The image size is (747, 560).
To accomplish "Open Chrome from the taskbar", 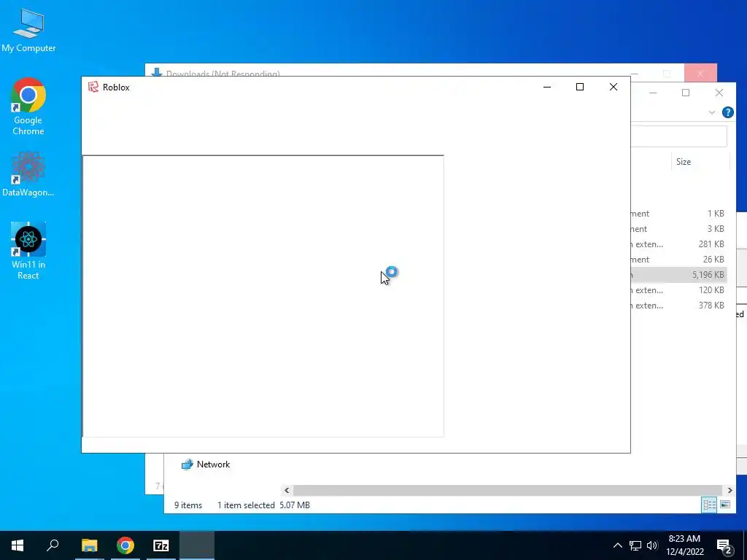I will pos(125,545).
